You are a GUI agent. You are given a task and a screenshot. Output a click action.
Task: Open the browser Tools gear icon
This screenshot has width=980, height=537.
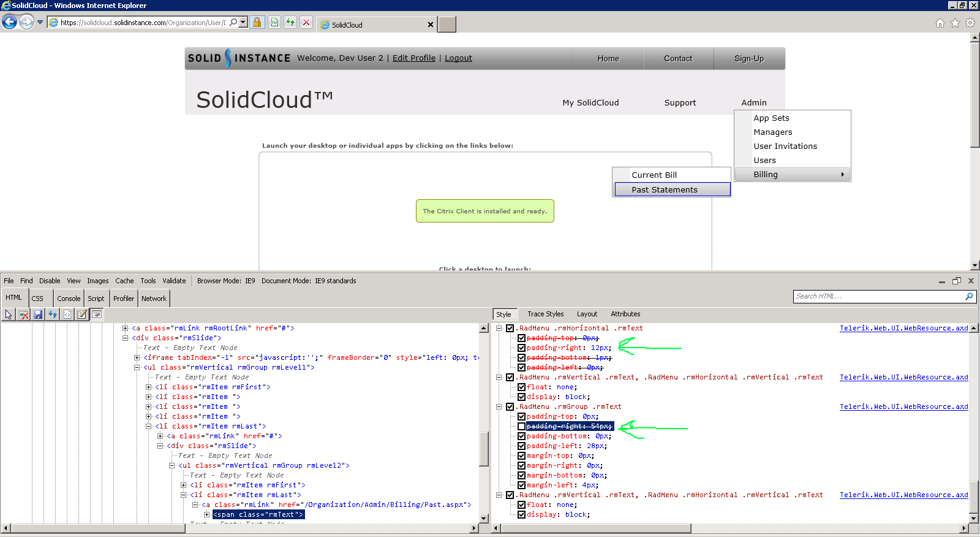point(970,23)
